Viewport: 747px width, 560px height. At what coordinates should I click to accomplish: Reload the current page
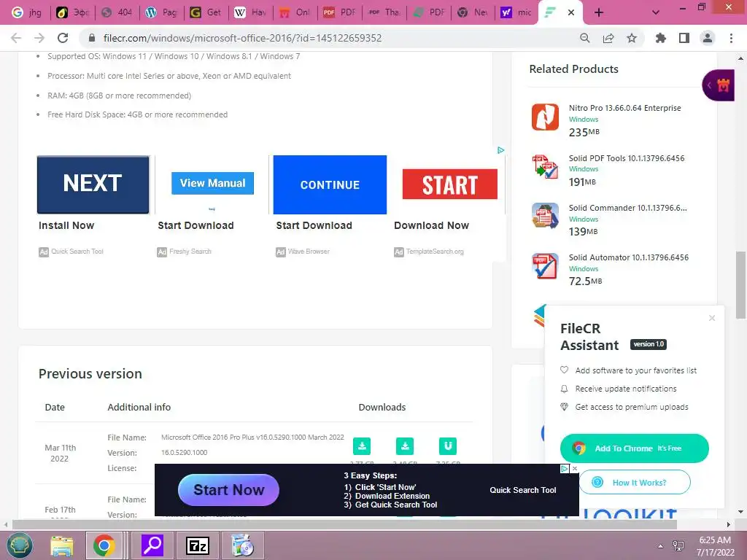63,38
